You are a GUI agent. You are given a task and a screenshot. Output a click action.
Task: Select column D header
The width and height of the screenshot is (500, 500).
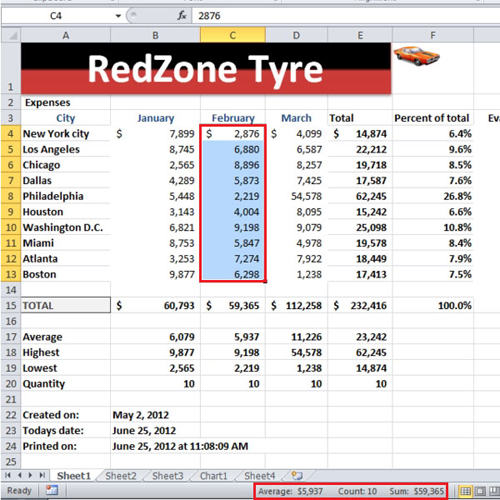[296, 35]
